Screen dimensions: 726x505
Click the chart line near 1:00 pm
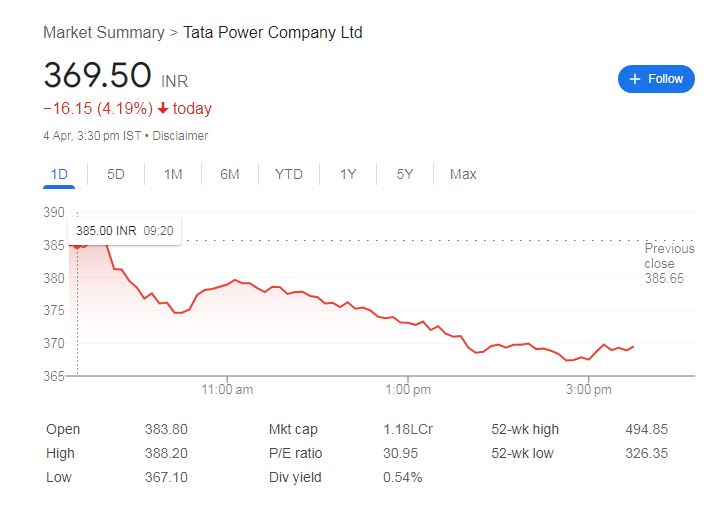(x=408, y=323)
